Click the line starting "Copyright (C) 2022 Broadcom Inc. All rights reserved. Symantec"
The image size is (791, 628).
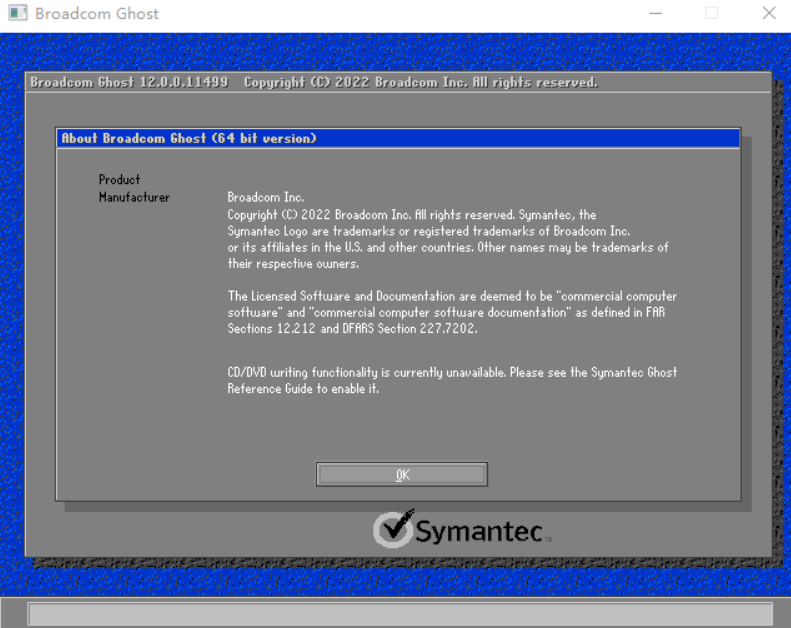click(412, 215)
